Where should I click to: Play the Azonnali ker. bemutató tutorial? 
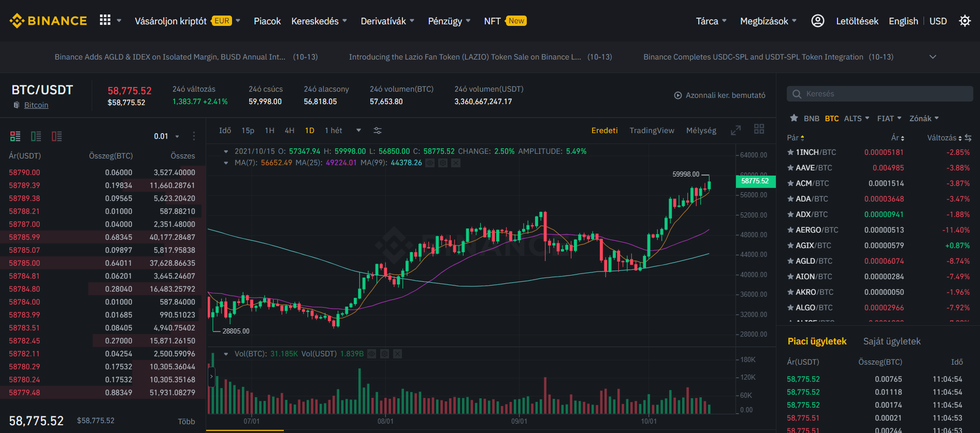pos(719,95)
